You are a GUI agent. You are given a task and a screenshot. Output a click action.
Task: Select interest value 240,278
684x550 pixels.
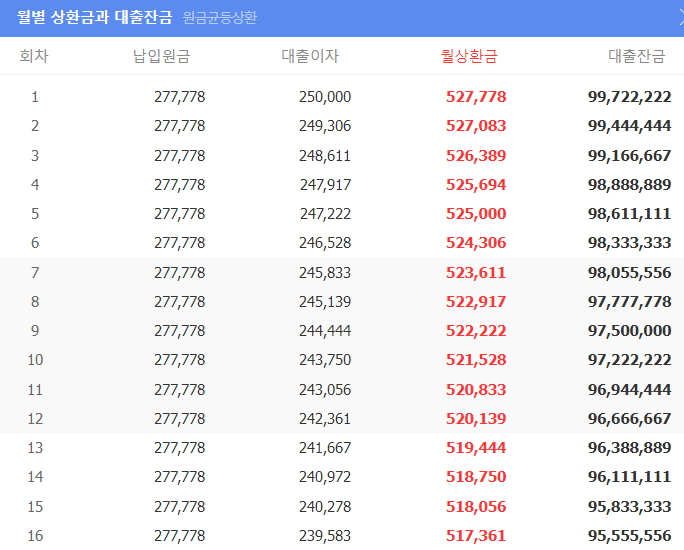click(x=325, y=507)
